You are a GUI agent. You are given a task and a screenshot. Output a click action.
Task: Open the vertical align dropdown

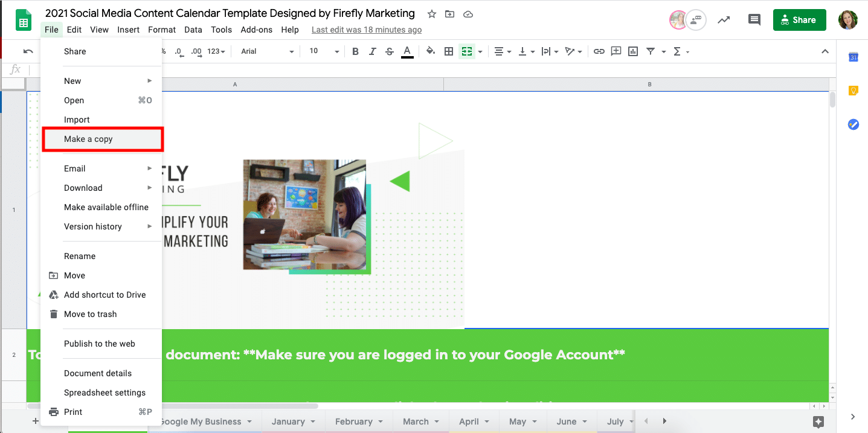[527, 51]
